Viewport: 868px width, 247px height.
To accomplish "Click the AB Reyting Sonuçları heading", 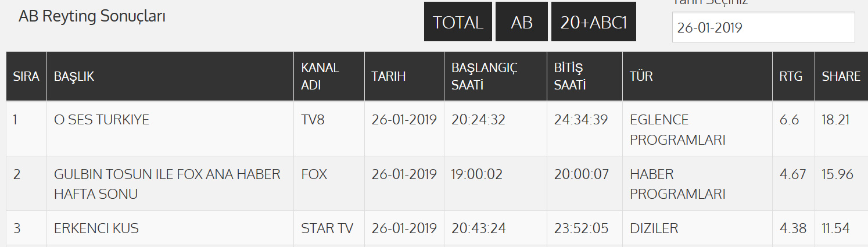I will (92, 16).
